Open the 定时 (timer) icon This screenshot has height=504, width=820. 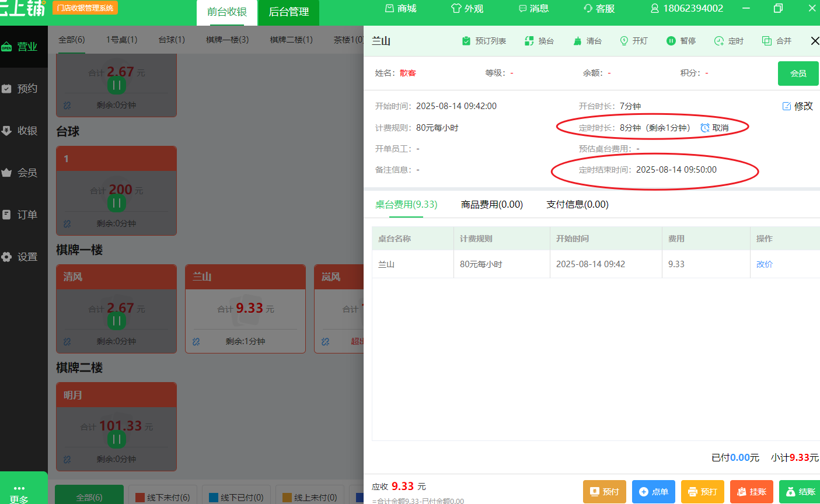click(718, 40)
